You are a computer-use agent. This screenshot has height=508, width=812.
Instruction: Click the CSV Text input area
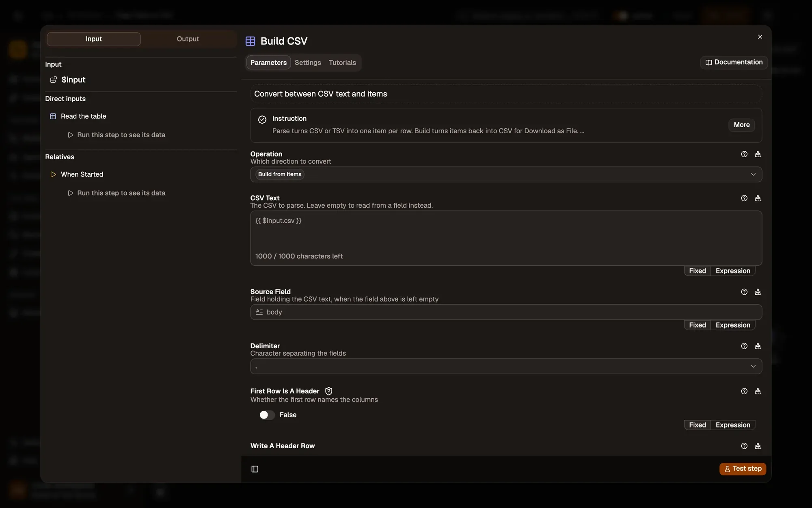(506, 238)
